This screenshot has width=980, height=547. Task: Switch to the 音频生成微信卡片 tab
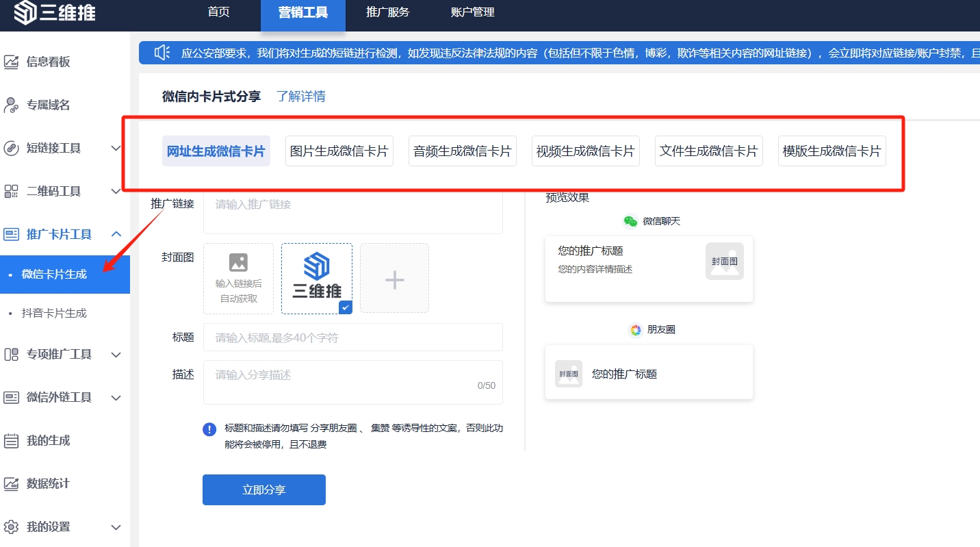point(463,151)
